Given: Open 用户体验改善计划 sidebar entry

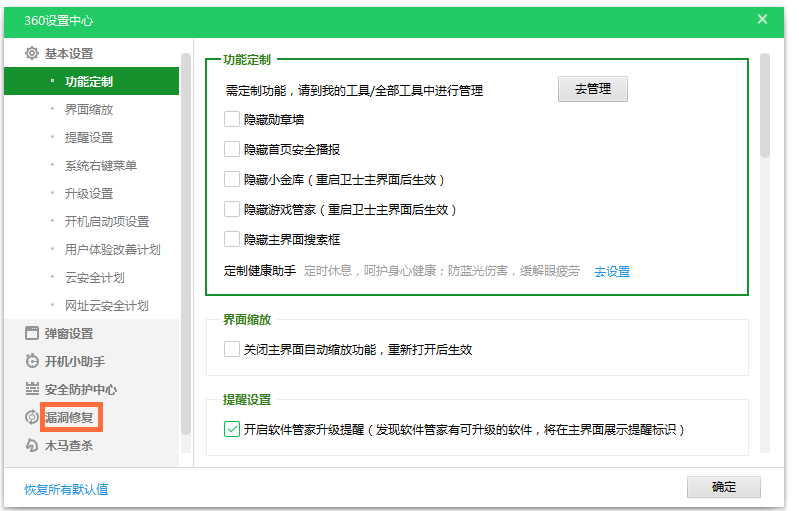Looking at the screenshot, I should pyautogui.click(x=113, y=250).
